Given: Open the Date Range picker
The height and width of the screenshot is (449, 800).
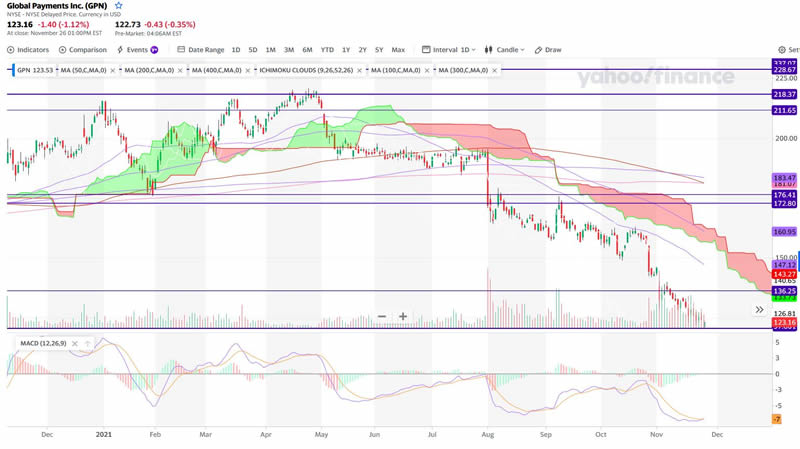Looking at the screenshot, I should pyautogui.click(x=201, y=49).
